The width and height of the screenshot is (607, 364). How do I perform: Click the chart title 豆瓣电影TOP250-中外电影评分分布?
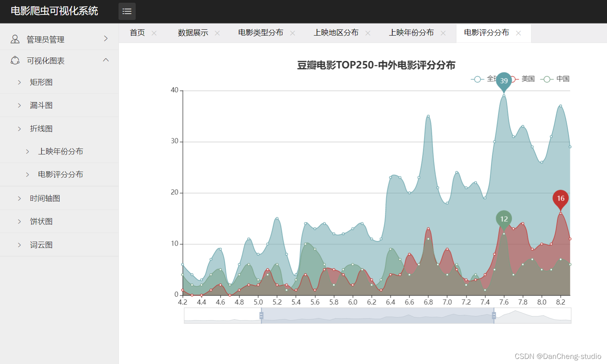tap(376, 65)
